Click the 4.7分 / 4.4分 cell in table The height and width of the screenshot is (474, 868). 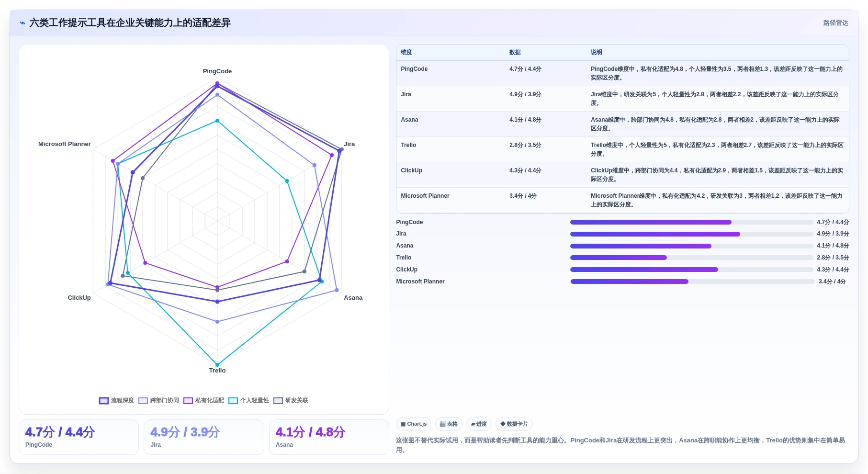[x=525, y=69]
